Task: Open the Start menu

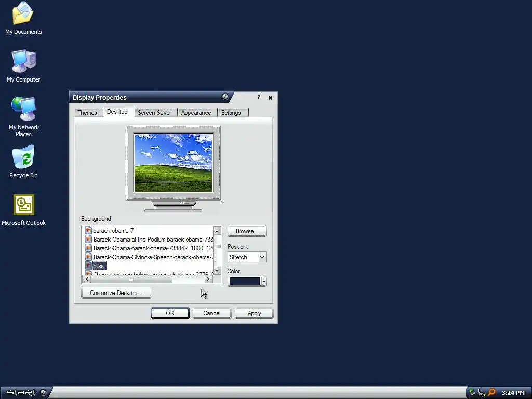Action: [26, 393]
